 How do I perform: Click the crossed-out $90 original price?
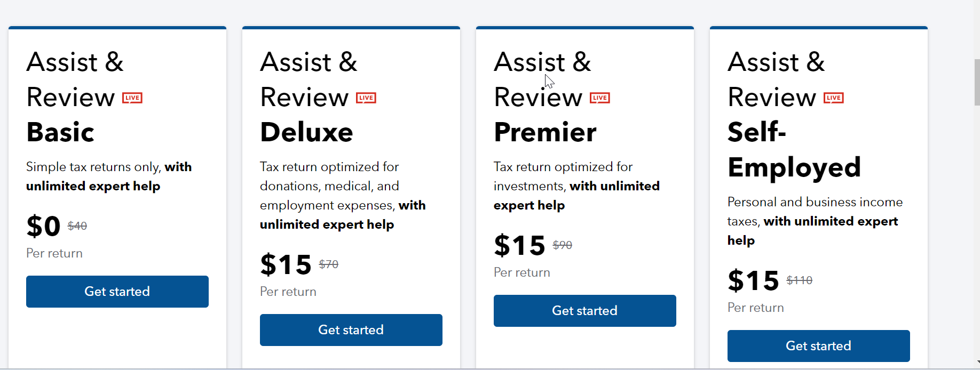[563, 245]
